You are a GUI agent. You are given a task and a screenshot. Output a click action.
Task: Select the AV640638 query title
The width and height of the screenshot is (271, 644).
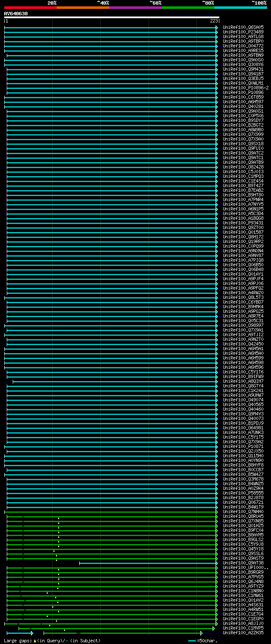point(16,14)
